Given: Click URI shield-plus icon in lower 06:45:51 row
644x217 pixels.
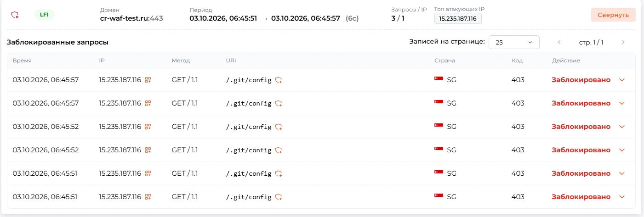Looking at the screenshot, I should pos(279,197).
